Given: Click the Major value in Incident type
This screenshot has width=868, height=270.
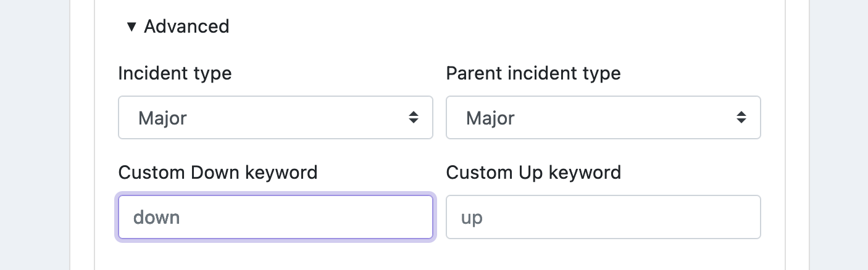Looking at the screenshot, I should (162, 118).
